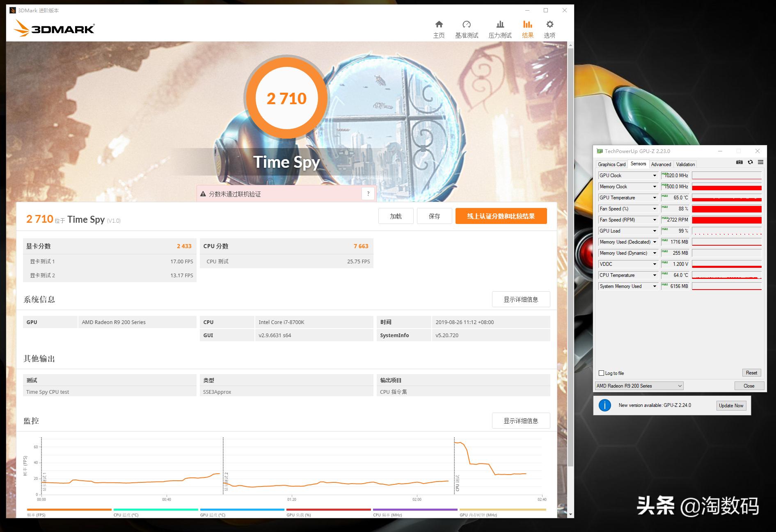
Task: Click the question mark beside 分数未通过联机验证
Action: (368, 194)
